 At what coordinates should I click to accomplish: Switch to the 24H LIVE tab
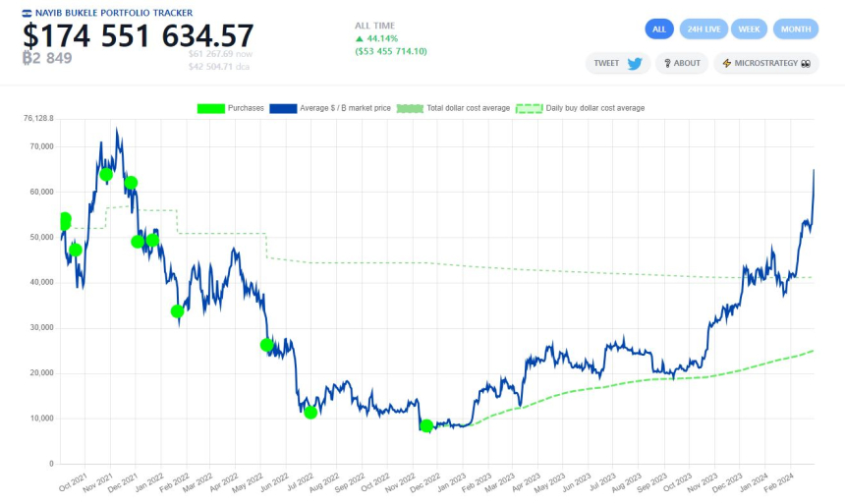(704, 29)
